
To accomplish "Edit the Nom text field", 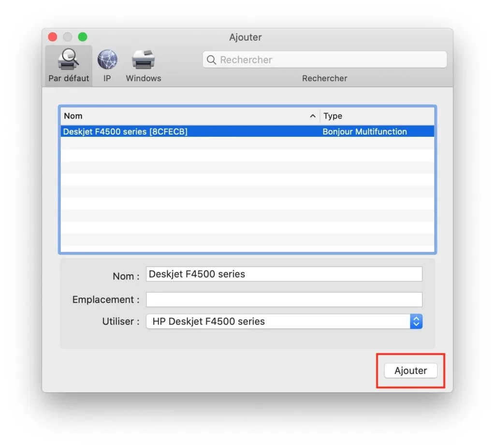I will 284,274.
